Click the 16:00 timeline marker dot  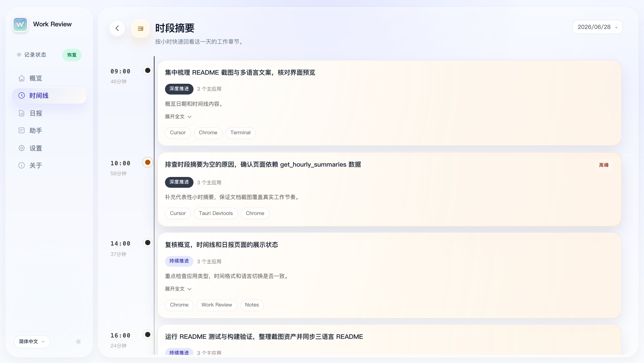(x=148, y=335)
